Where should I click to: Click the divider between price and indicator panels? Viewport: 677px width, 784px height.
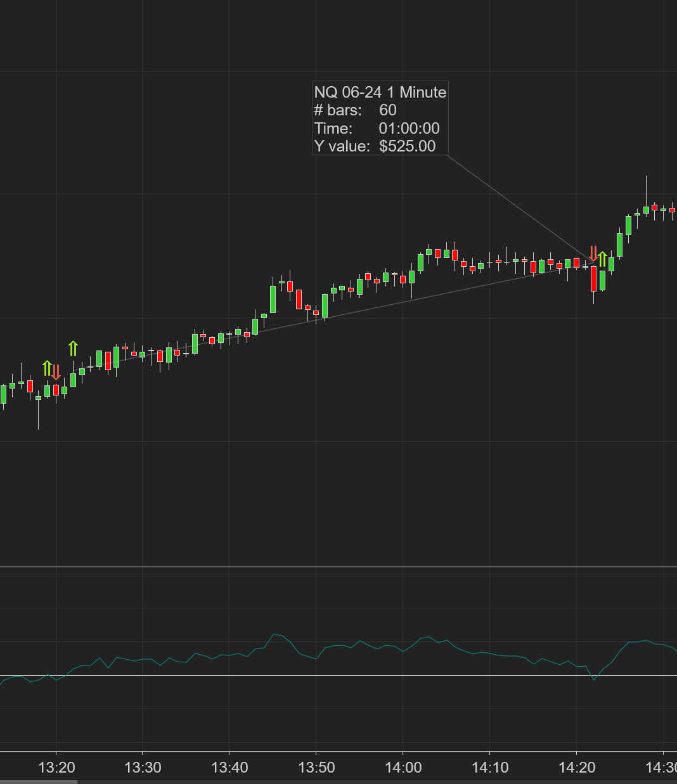(338, 567)
